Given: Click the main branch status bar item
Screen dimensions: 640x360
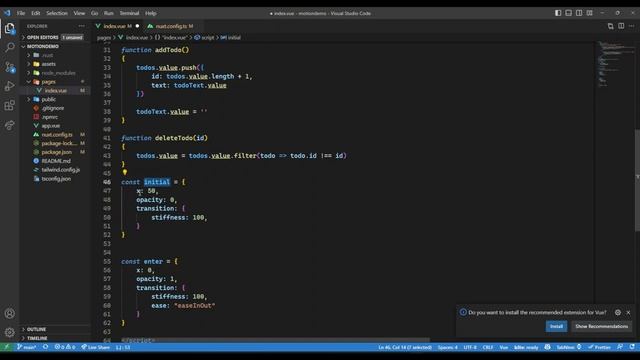Looking at the screenshot, I should click(x=27, y=347).
